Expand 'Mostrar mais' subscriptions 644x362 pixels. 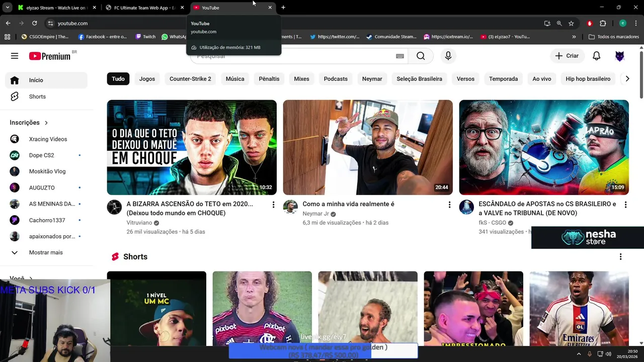click(x=46, y=252)
